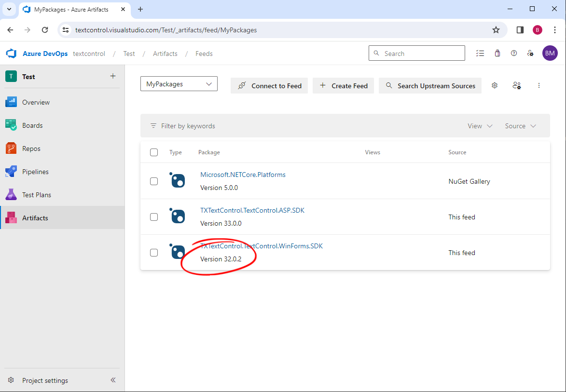Click the Feeds breadcrumb link
566x392 pixels.
[204, 54]
